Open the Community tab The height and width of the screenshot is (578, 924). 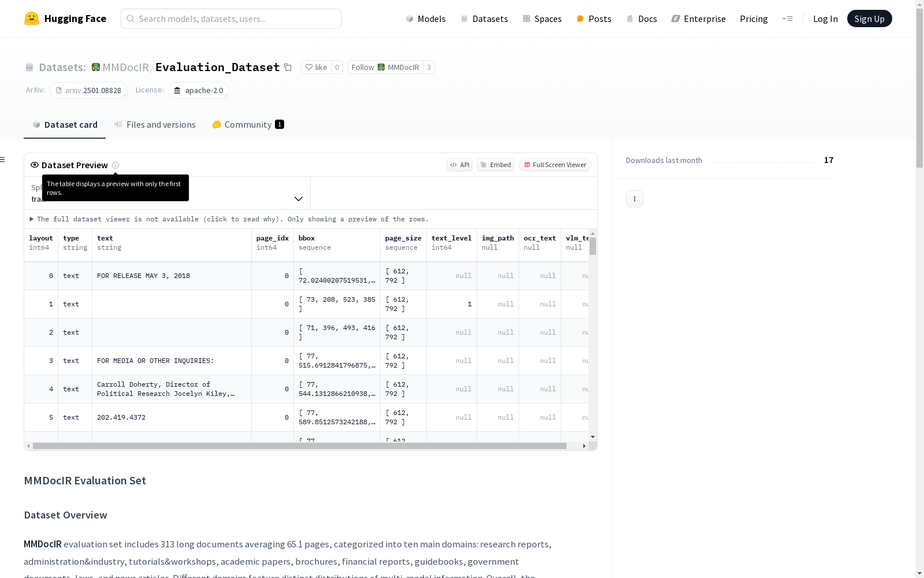(248, 125)
